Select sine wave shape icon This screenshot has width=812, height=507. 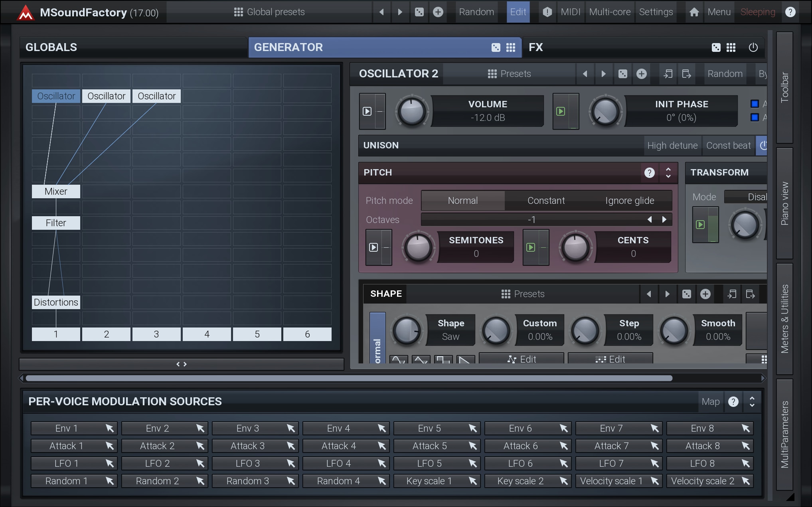398,359
